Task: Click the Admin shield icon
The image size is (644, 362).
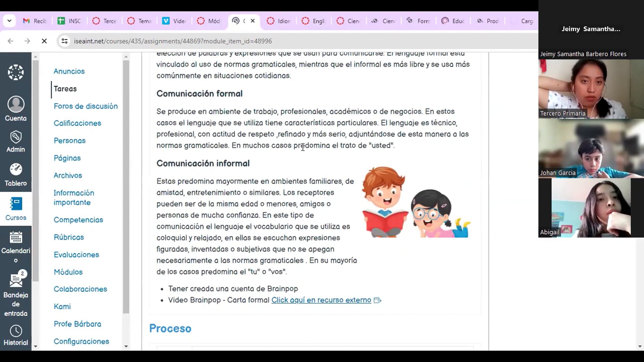Action: (x=16, y=137)
